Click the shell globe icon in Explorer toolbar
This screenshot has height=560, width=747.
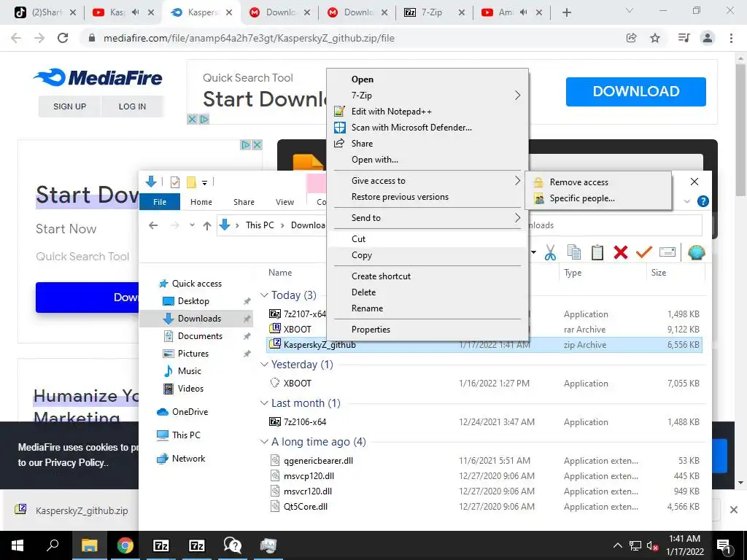coord(696,252)
